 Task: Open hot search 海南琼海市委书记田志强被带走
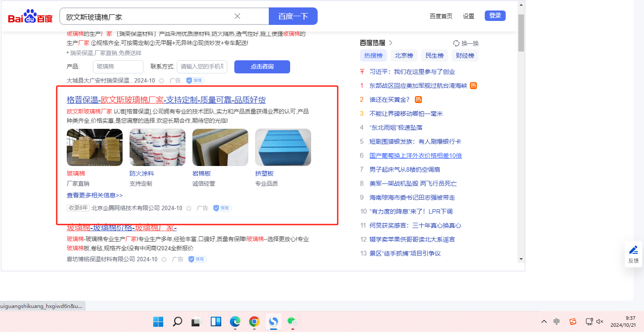click(412, 197)
